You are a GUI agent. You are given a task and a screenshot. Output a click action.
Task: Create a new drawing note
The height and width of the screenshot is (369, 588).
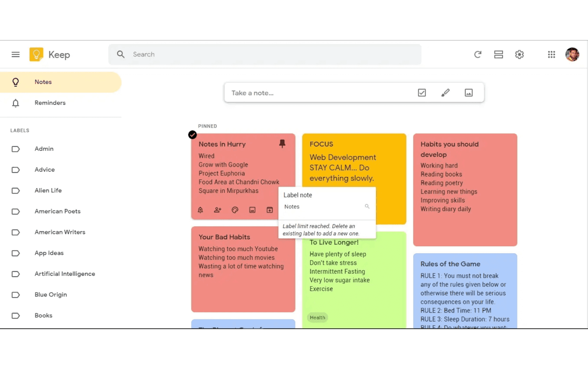[x=445, y=93]
